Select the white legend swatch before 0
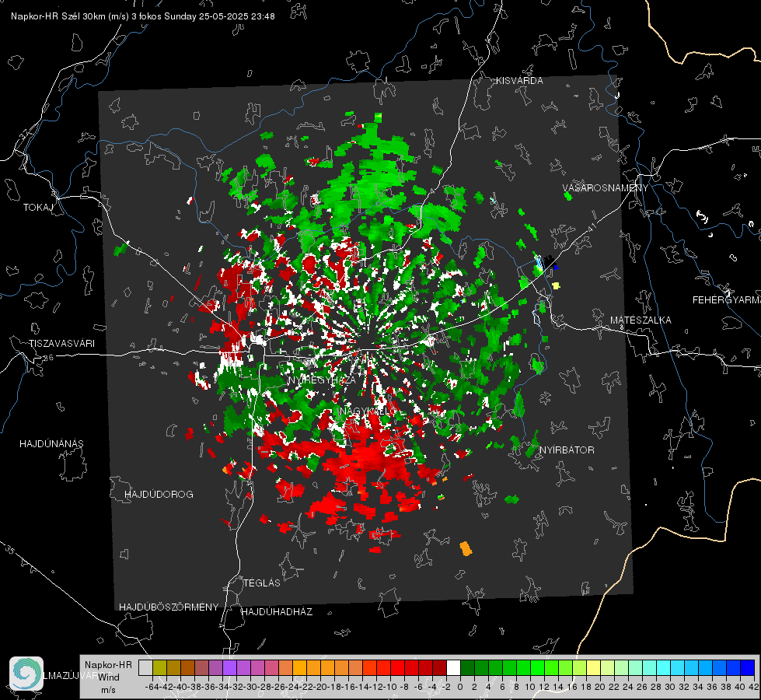761x700 pixels. point(453,667)
